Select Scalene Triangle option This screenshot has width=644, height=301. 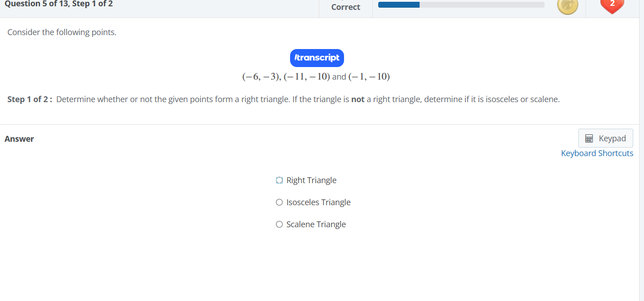[279, 224]
